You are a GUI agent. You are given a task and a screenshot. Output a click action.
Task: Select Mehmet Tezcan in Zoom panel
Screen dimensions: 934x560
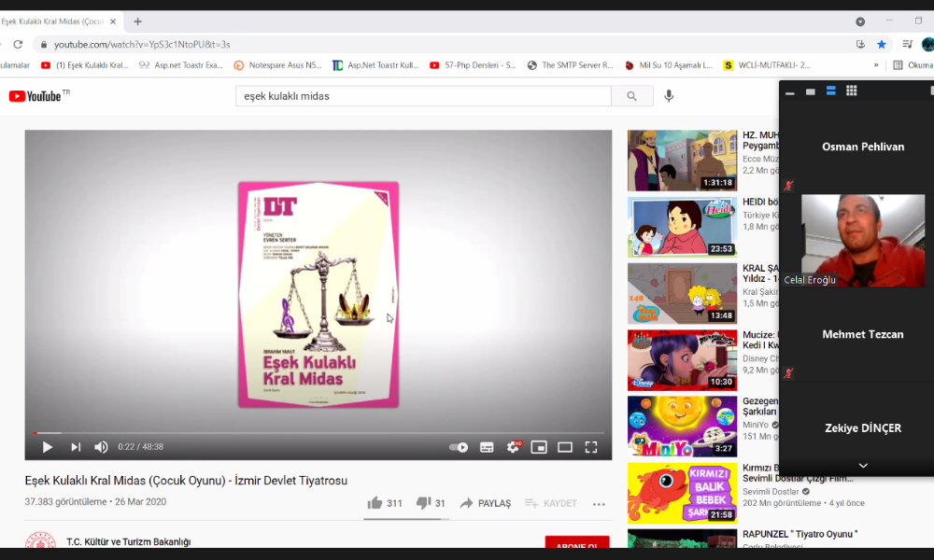pos(862,334)
